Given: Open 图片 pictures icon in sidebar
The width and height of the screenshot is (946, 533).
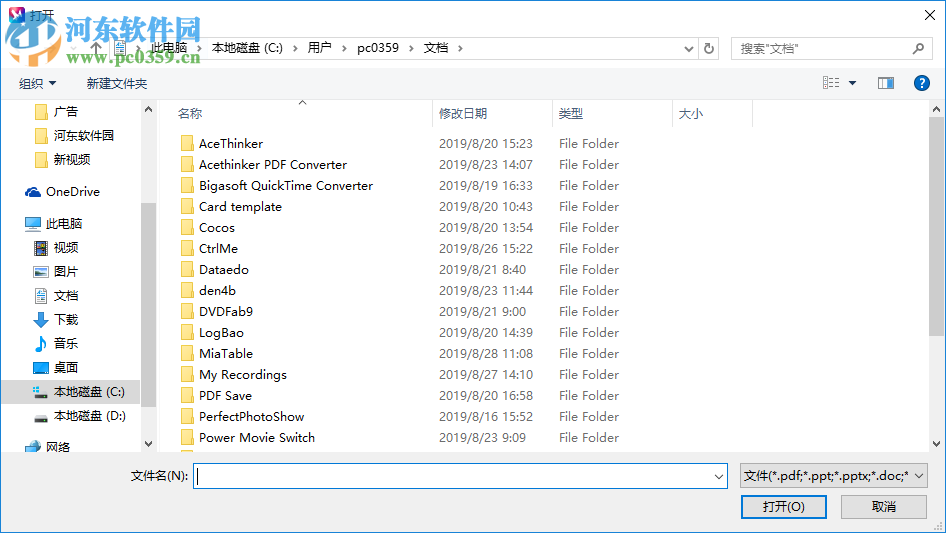Looking at the screenshot, I should pyautogui.click(x=40, y=272).
